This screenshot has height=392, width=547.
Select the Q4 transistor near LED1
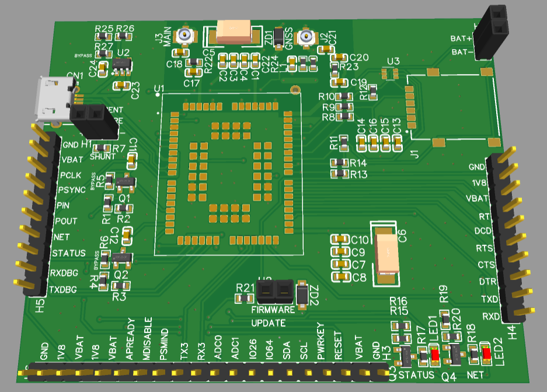tap(455, 354)
